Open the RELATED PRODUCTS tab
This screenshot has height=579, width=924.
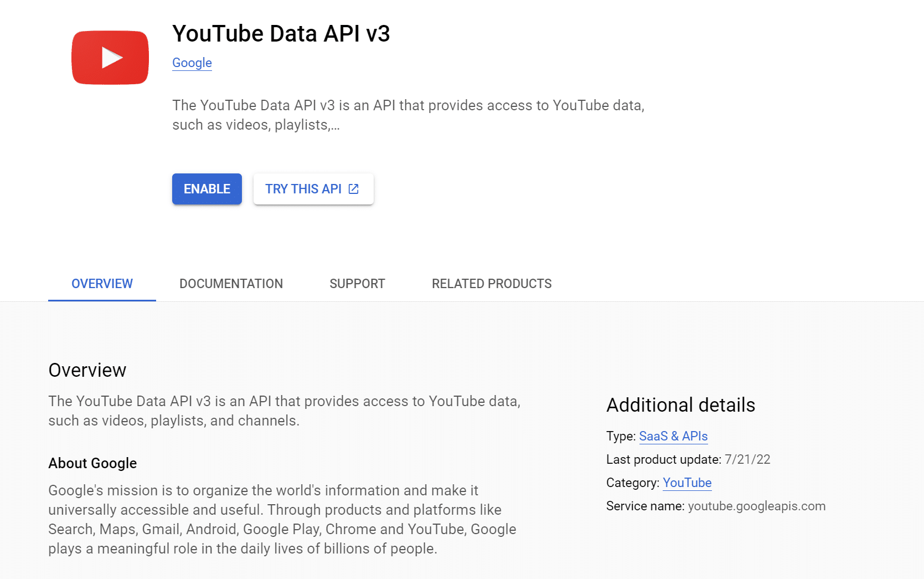pyautogui.click(x=491, y=283)
